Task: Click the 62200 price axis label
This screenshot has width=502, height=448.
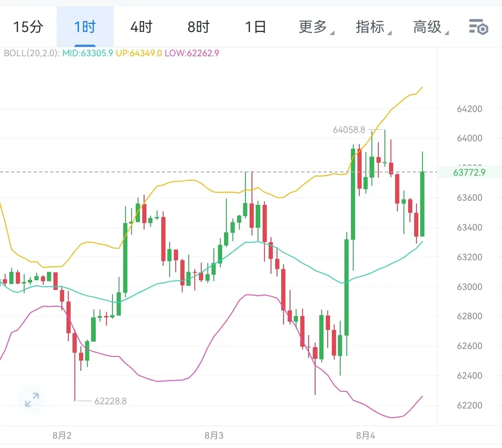Action: pyautogui.click(x=469, y=405)
